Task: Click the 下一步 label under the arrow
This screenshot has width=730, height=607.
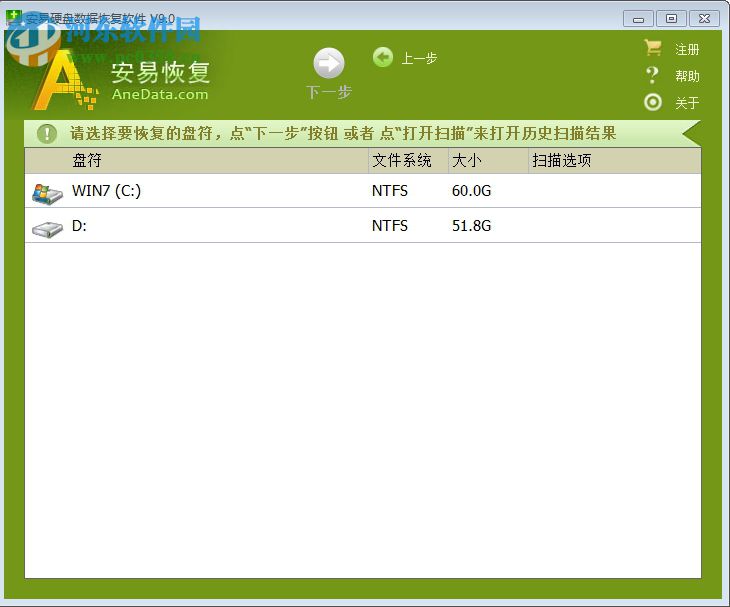Action: tap(329, 92)
